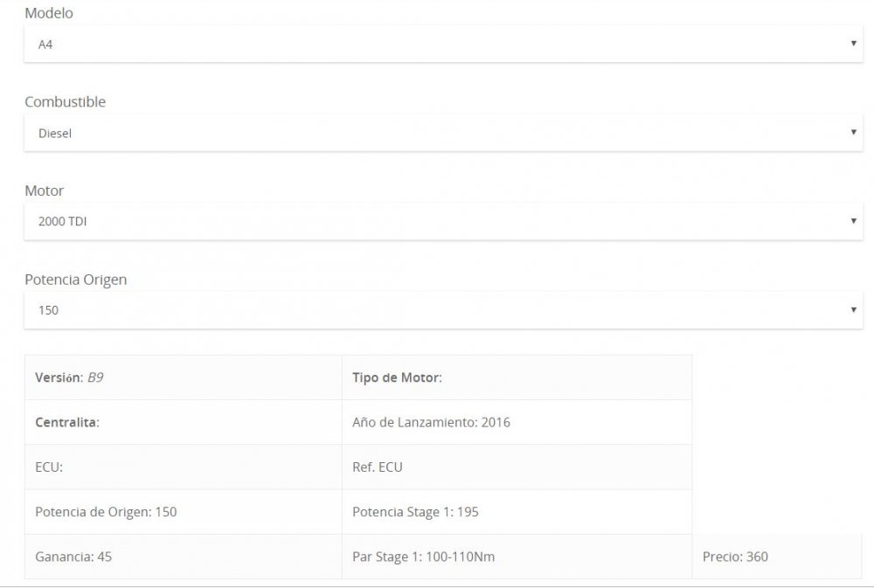874x588 pixels.
Task: Click the Tipo de Motor cell
Action: click(517, 377)
